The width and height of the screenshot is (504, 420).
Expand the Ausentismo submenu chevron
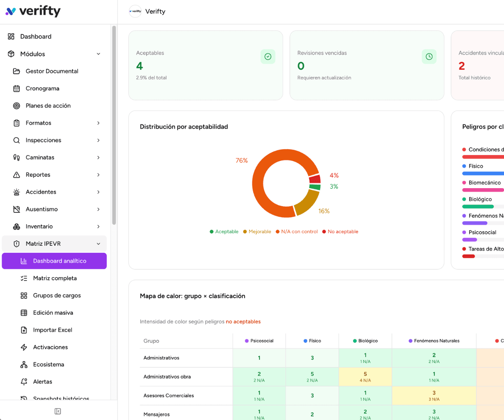[x=98, y=209]
